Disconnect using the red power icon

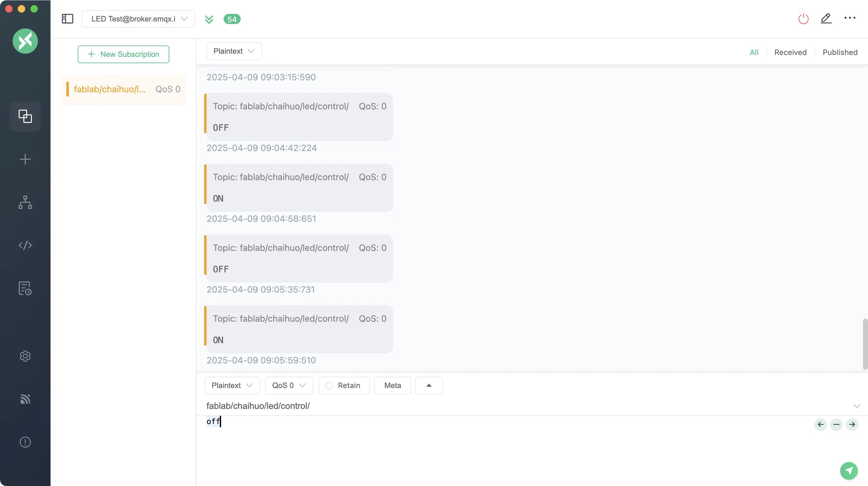(x=803, y=19)
